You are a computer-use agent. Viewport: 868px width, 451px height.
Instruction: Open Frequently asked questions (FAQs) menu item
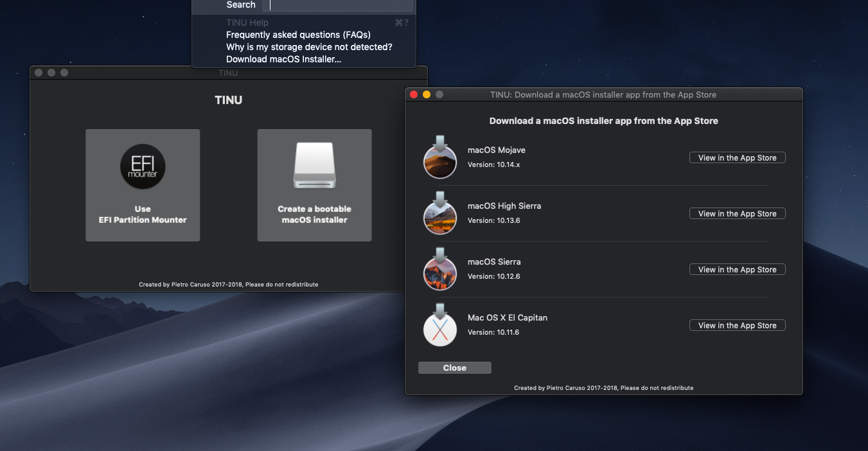[304, 35]
